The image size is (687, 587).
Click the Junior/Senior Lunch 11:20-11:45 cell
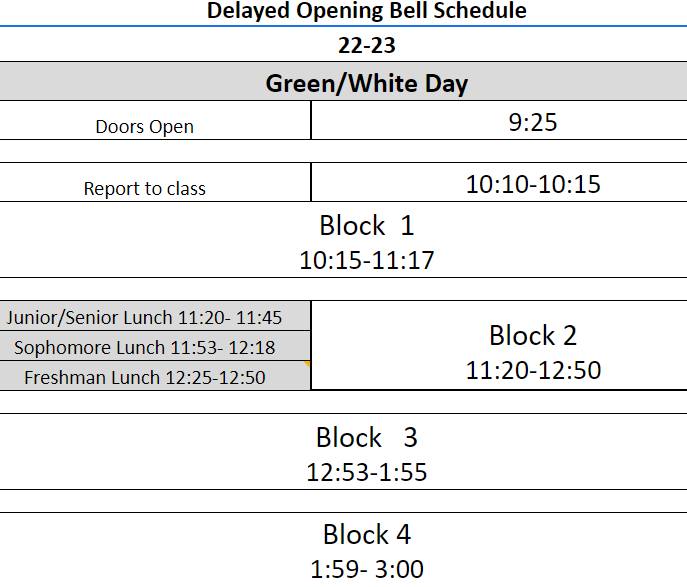click(x=155, y=316)
